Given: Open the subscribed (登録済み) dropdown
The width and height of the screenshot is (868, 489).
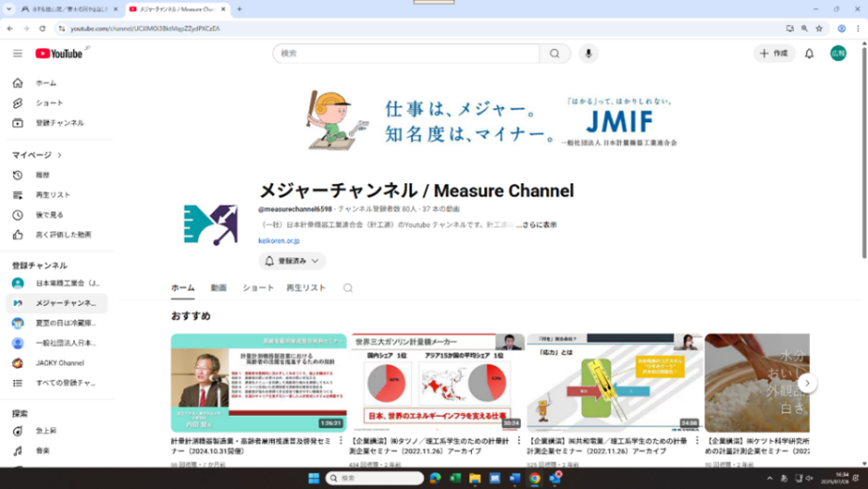Looking at the screenshot, I should pos(292,261).
